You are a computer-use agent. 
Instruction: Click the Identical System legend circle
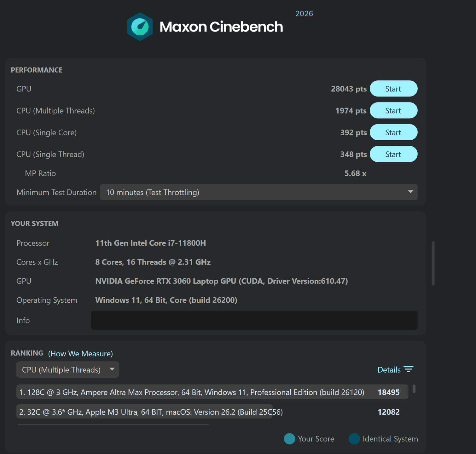point(354,439)
